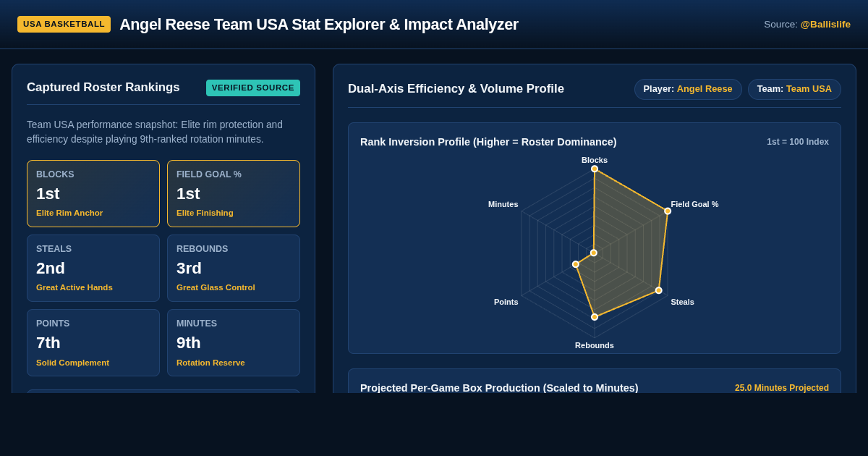The height and width of the screenshot is (456, 868).
Task: Click the Minutes axis label on radar
Action: (503, 204)
